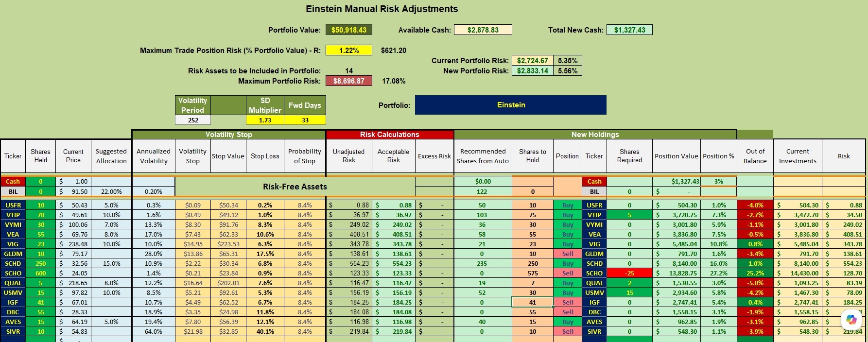
Task: Select the red -25 SCHO shares required cell
Action: (x=629, y=273)
